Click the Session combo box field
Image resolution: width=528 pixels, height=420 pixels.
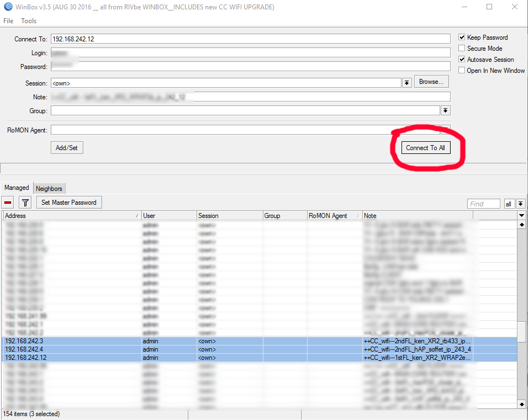[226, 83]
